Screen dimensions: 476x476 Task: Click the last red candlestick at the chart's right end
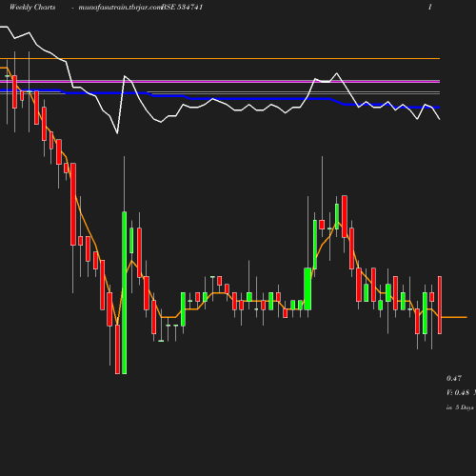point(440,305)
